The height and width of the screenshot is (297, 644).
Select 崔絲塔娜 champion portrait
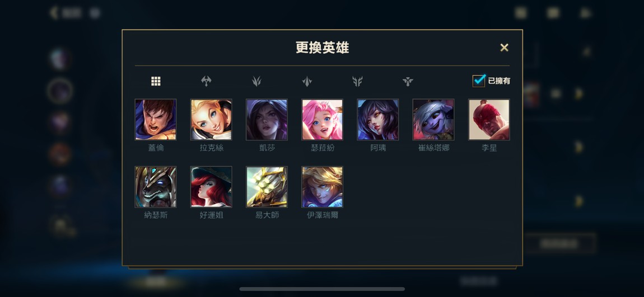tap(433, 119)
